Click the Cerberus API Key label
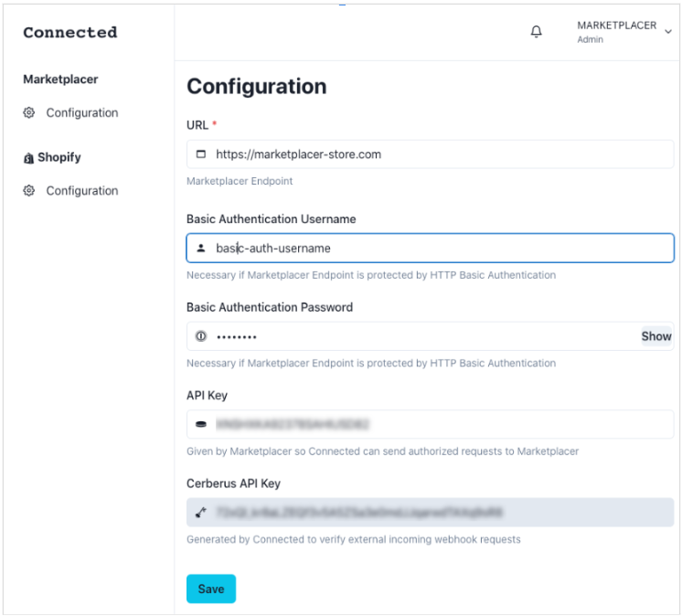The height and width of the screenshot is (616, 682). [233, 483]
